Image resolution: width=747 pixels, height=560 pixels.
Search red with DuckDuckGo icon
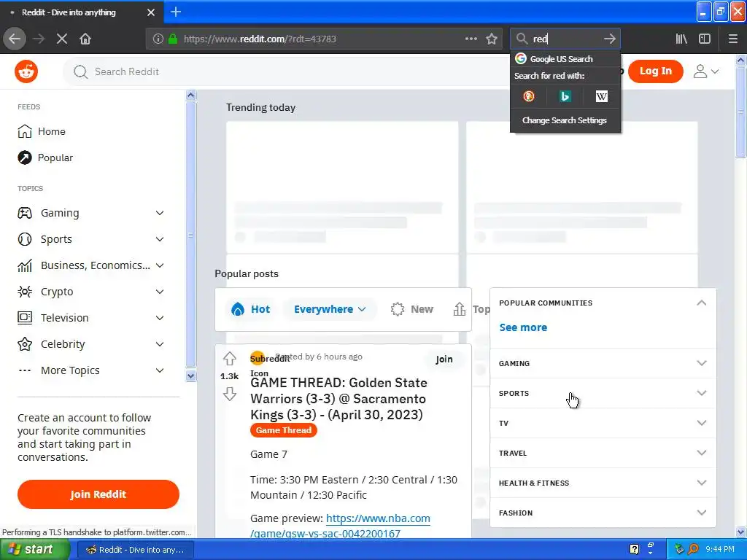[x=529, y=97]
